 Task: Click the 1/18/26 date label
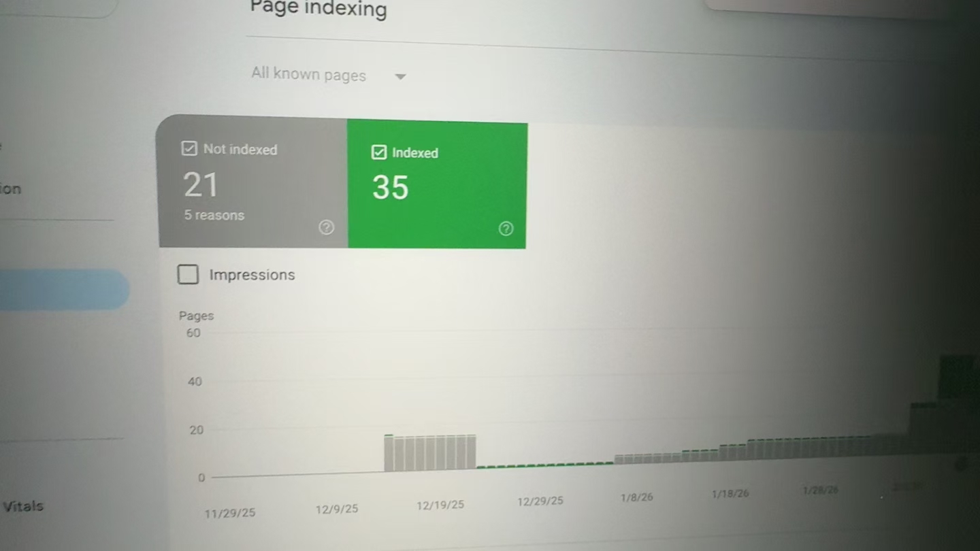point(730,494)
